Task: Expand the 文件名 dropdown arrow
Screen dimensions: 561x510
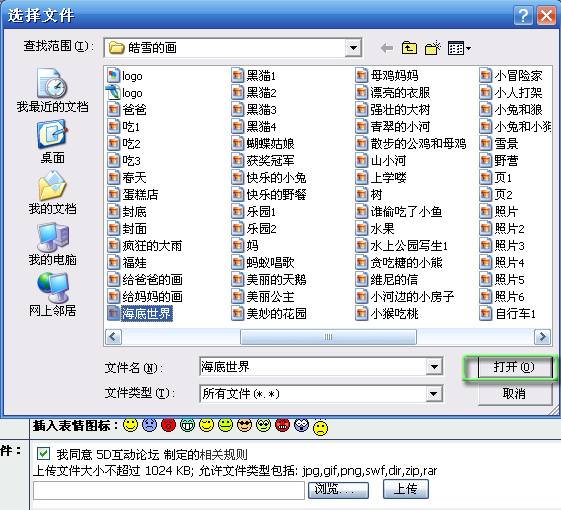Action: click(434, 366)
